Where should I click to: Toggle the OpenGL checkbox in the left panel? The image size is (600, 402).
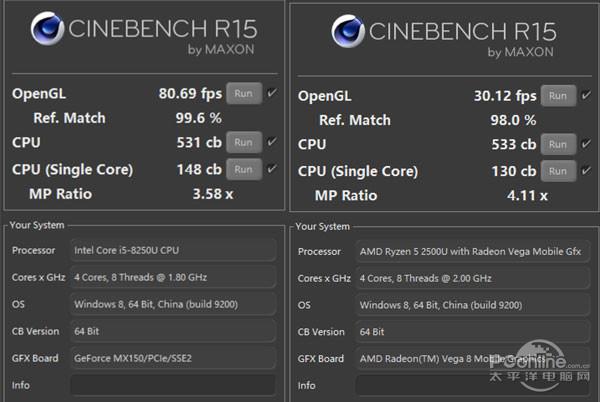click(x=272, y=94)
